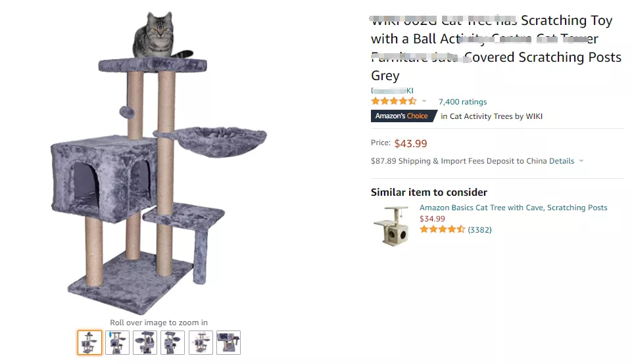Click the (3382) review count
The height and width of the screenshot is (364, 632).
[479, 230]
